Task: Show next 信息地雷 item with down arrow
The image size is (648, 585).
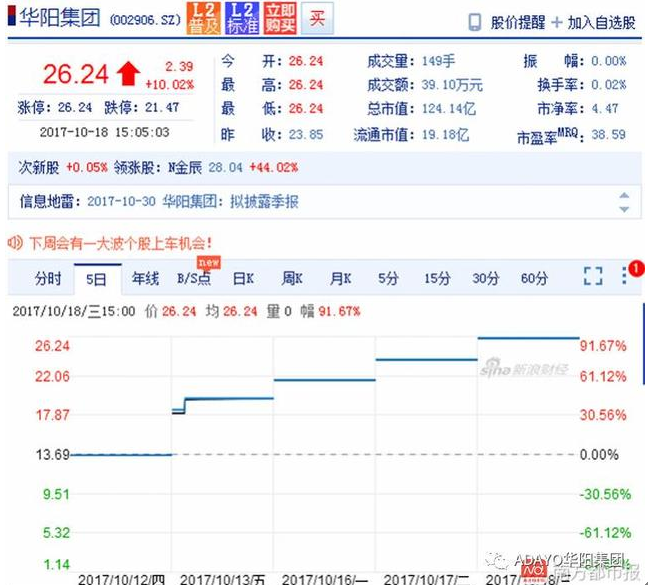Action: 624,209
